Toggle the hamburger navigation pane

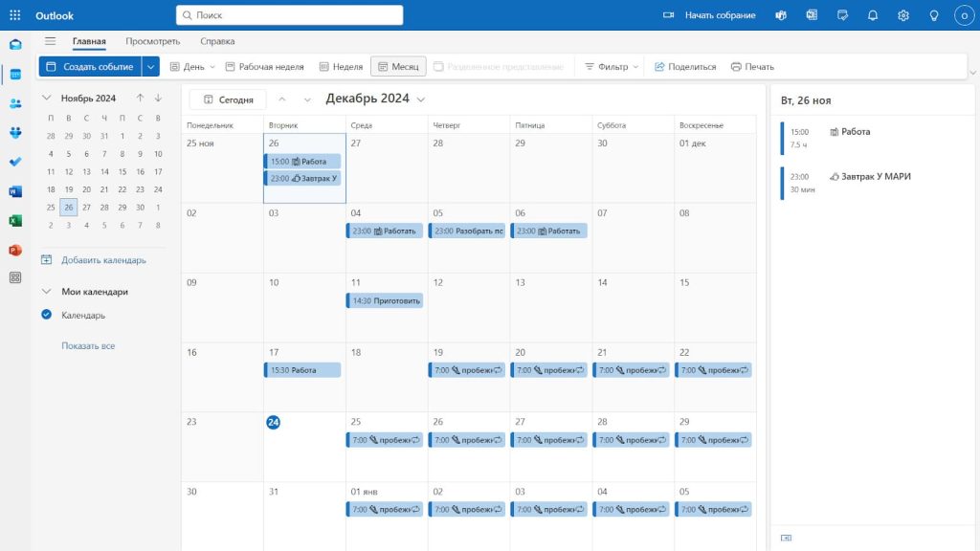(50, 41)
